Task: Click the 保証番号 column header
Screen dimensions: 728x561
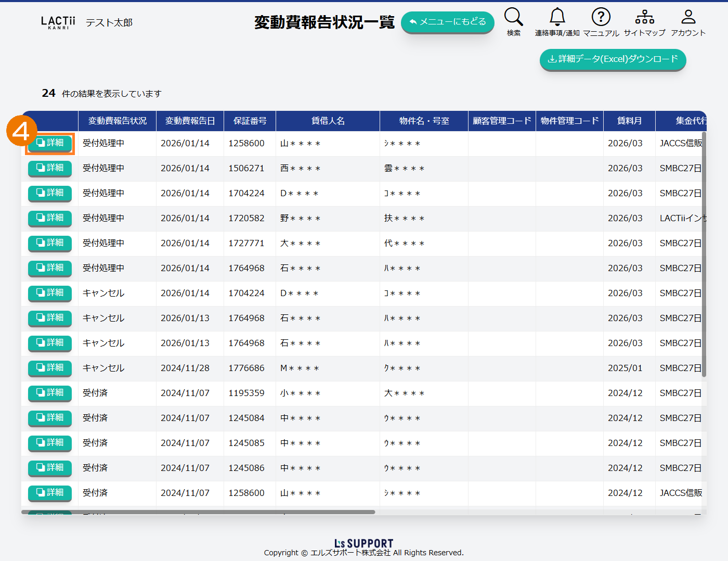Action: coord(250,121)
